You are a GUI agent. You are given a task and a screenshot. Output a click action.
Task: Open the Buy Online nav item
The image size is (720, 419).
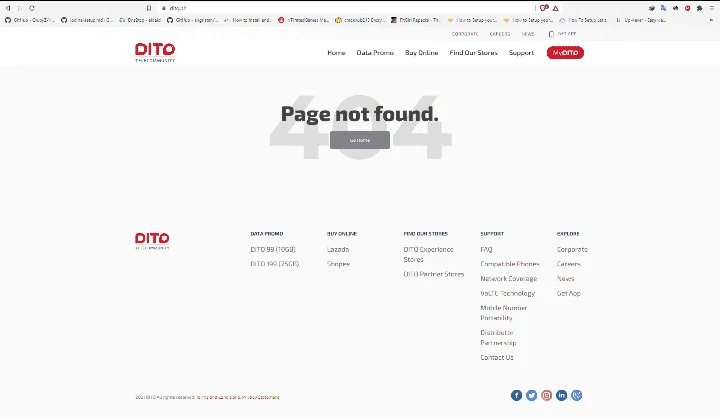(422, 53)
